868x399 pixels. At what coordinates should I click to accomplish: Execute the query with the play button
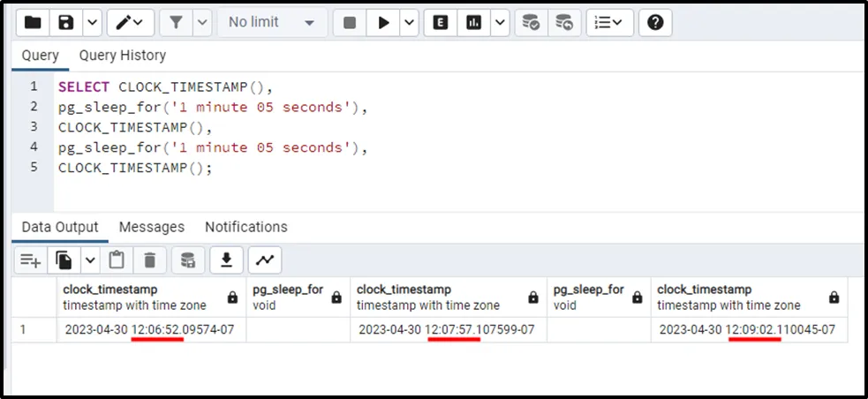(384, 23)
